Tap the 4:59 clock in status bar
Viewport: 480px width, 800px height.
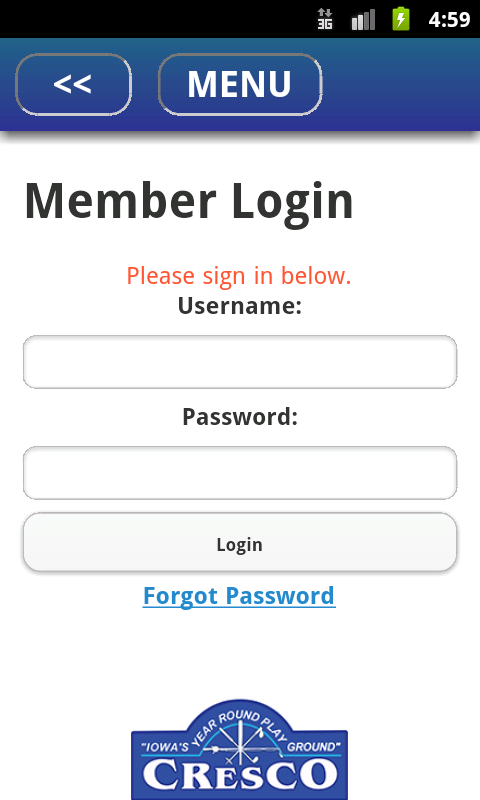point(449,19)
